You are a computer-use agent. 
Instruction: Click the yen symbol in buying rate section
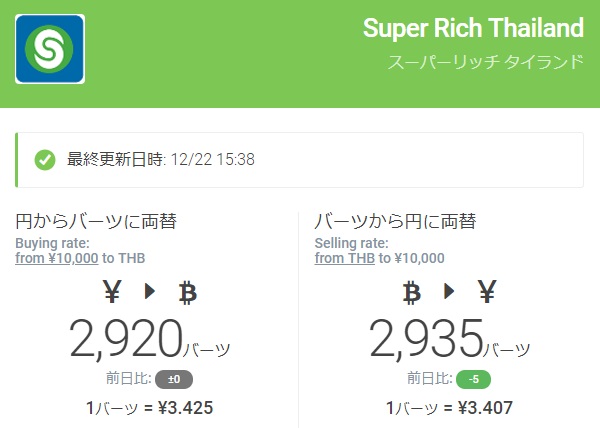click(x=112, y=293)
